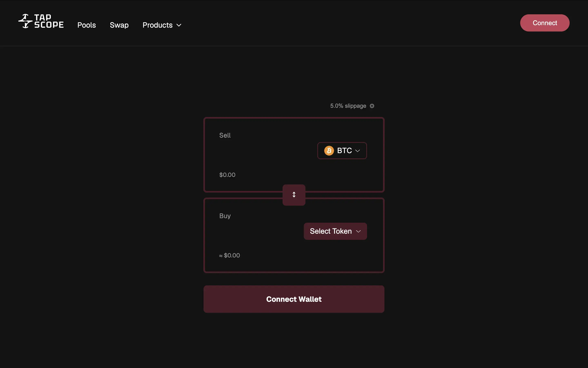Go to the Swap page

click(119, 25)
